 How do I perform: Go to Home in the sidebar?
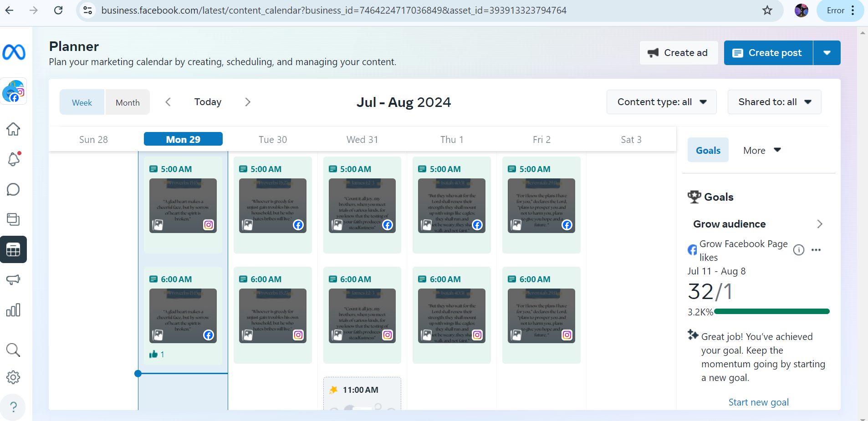coord(13,129)
